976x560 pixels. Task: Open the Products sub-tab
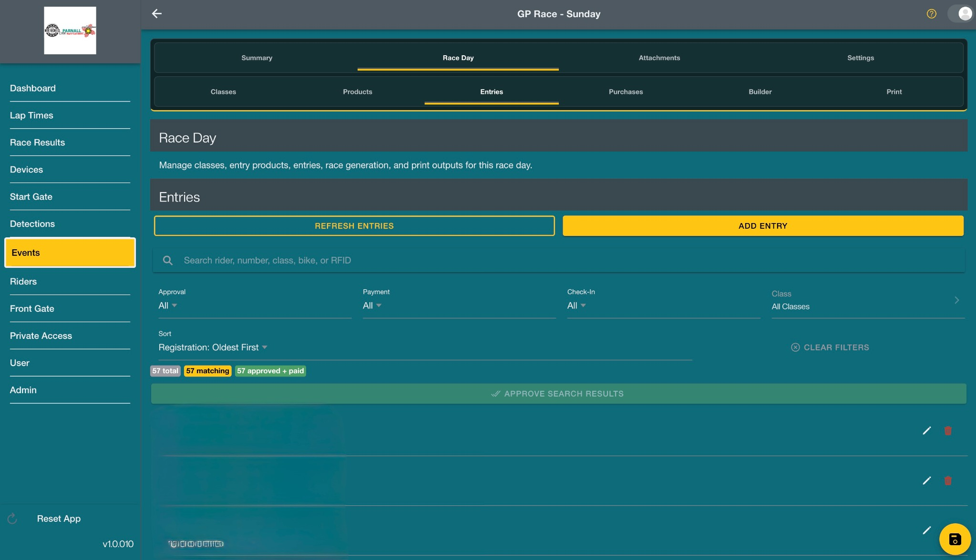pos(358,92)
